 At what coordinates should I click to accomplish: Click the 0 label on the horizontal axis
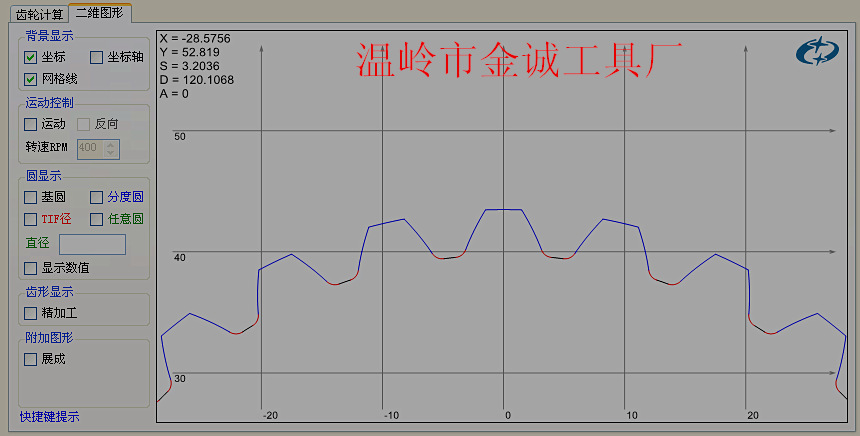508,416
